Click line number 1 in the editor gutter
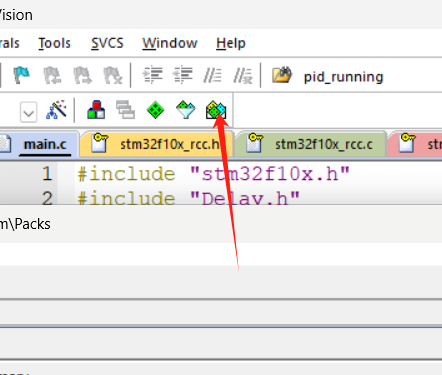The width and height of the screenshot is (442, 375). pos(47,174)
